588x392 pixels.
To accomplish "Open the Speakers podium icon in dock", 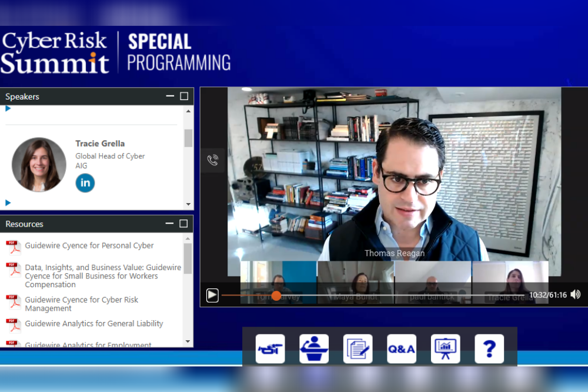I will click(x=314, y=349).
